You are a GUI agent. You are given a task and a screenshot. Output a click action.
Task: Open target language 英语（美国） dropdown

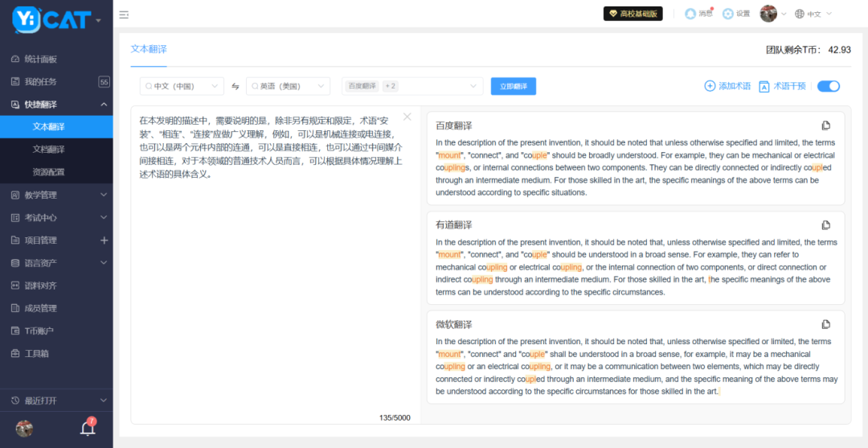(289, 86)
